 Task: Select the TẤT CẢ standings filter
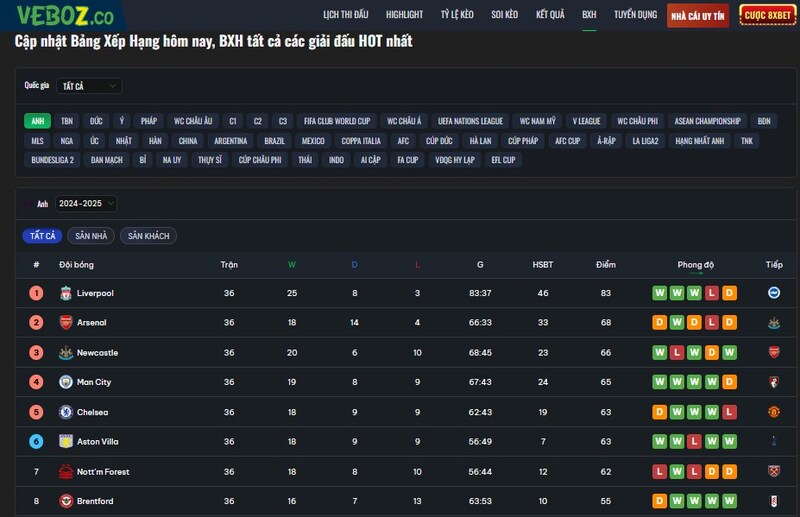coord(42,236)
